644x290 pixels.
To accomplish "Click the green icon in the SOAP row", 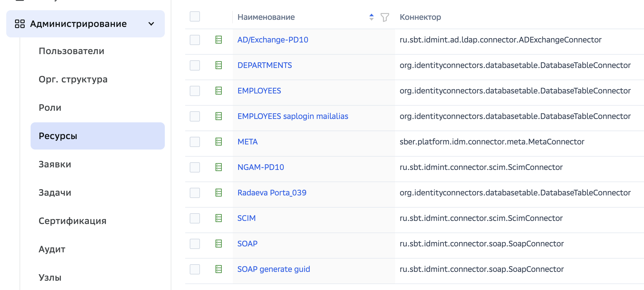I will click(219, 244).
